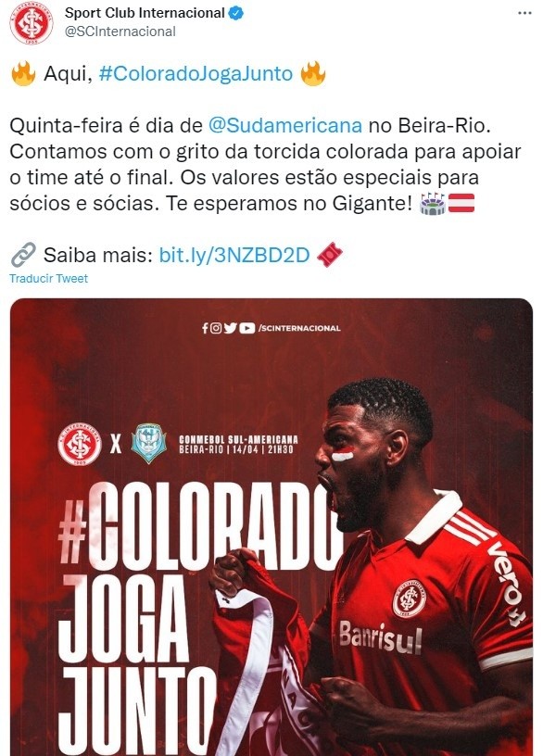543x756 pixels.
Task: Click the opponent club crest on the poster
Action: (x=149, y=444)
